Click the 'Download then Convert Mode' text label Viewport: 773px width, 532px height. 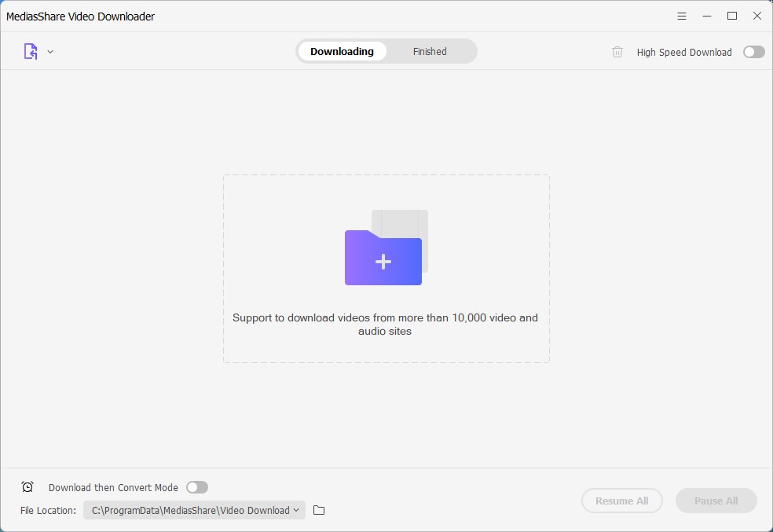[x=113, y=487]
